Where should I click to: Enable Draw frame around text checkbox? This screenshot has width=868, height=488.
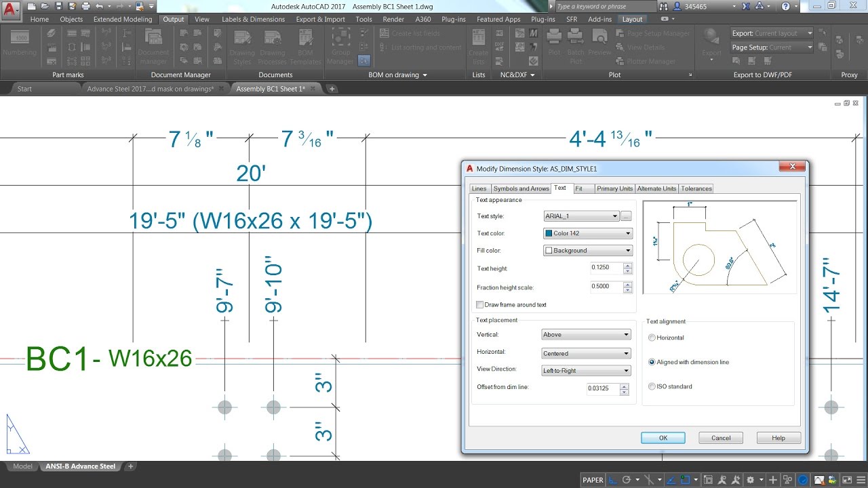point(480,305)
